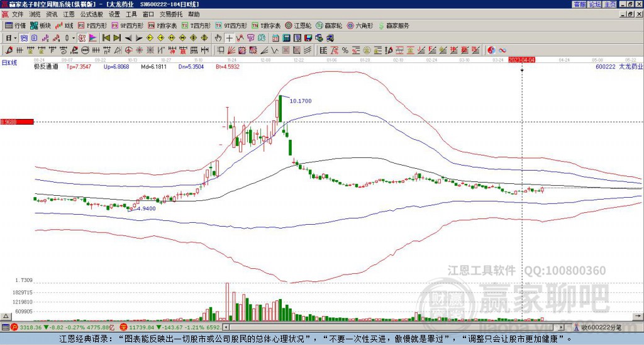Click the up arrow near volume panel
Viewport: 644px width, 345px height.
pyautogui.click(x=5, y=316)
